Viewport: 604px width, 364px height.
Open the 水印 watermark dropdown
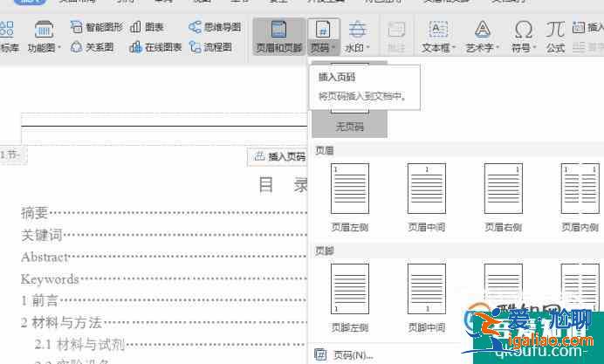357,37
